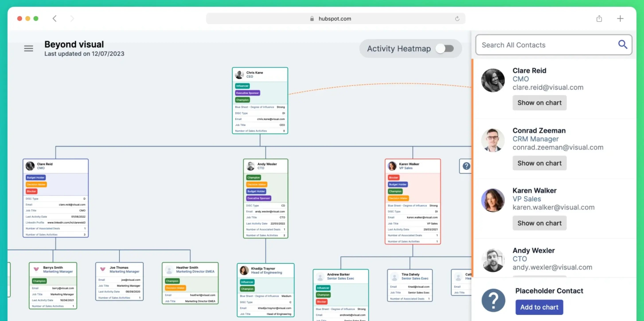Viewport: 644px width, 321px height.
Task: Show Conrad Zeeman on chart
Action: click(539, 163)
